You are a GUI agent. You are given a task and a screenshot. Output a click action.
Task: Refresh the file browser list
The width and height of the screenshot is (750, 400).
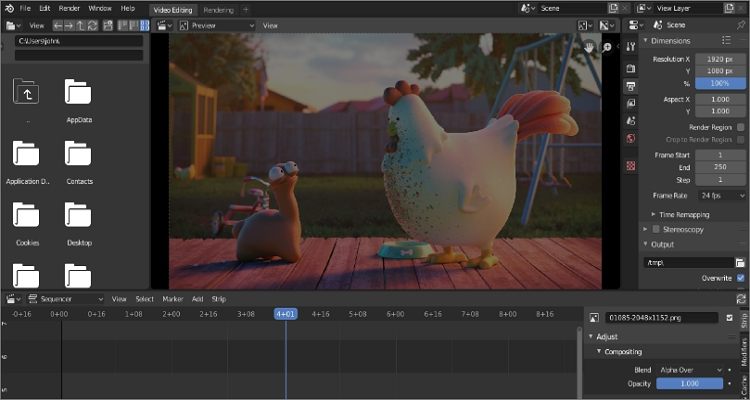pyautogui.click(x=92, y=25)
